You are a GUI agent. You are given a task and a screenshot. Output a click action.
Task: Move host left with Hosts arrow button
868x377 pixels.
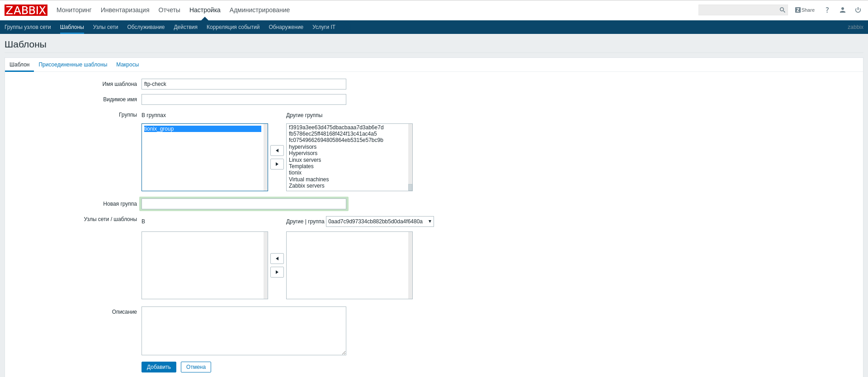tap(277, 259)
